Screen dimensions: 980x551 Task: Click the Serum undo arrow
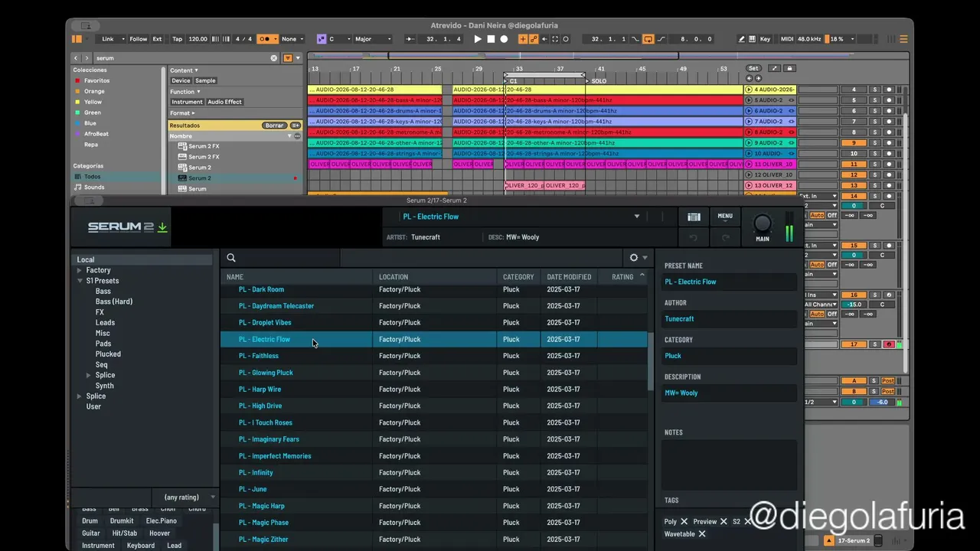[x=694, y=238]
